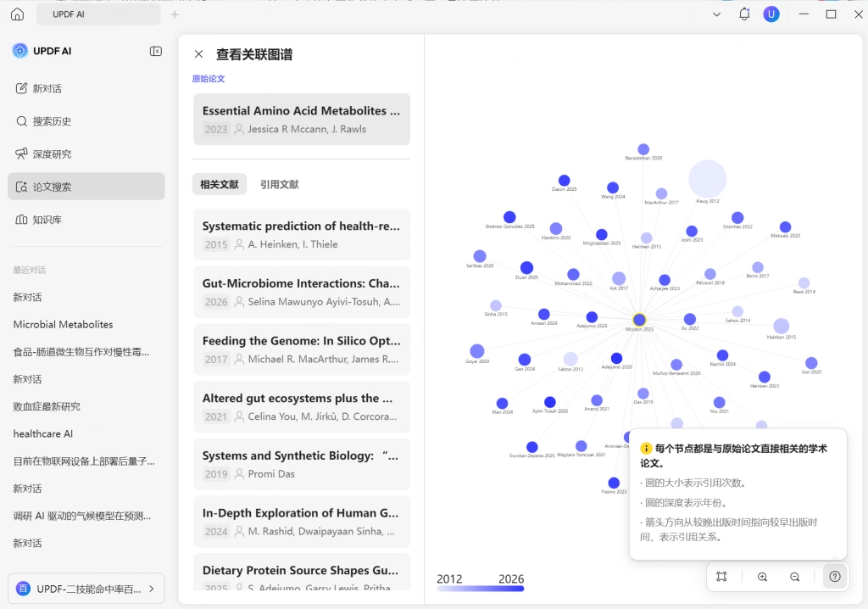Switch to the 引用文献 tab
The image size is (868, 609).
pos(280,185)
